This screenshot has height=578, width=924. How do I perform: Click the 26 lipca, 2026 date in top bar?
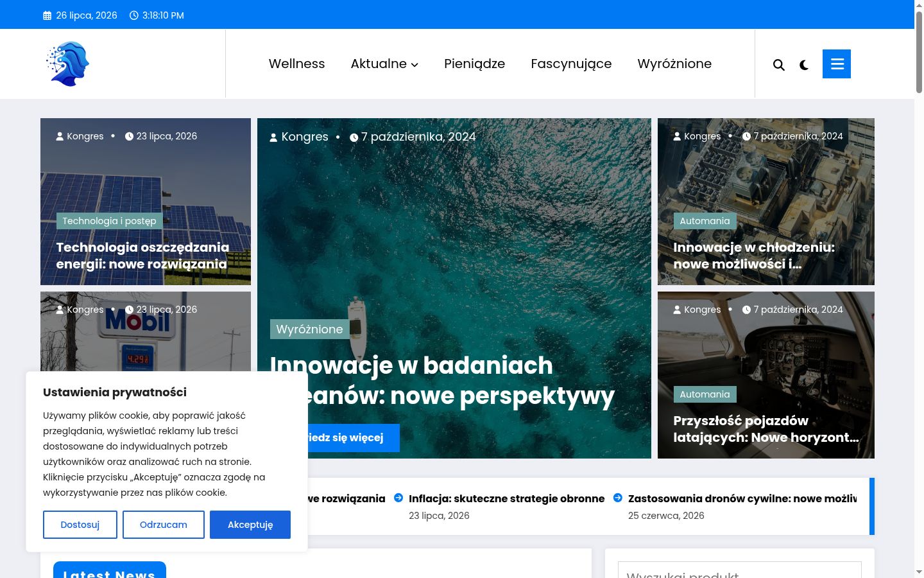pyautogui.click(x=87, y=15)
